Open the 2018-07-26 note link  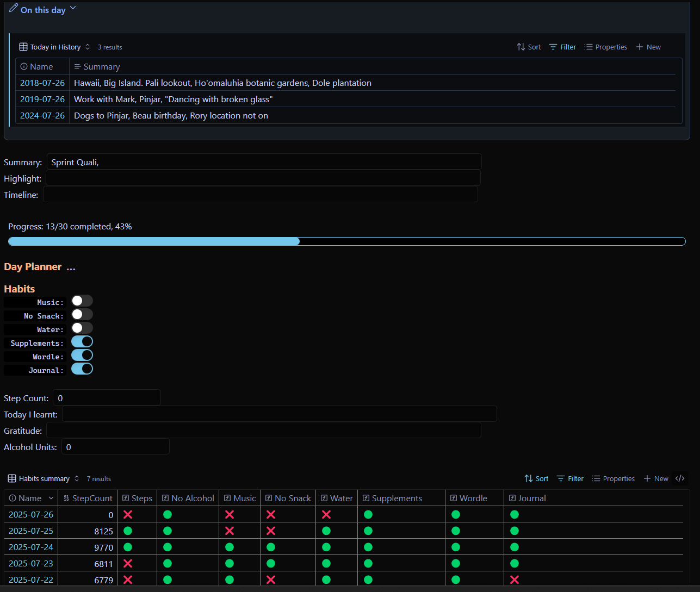(42, 83)
